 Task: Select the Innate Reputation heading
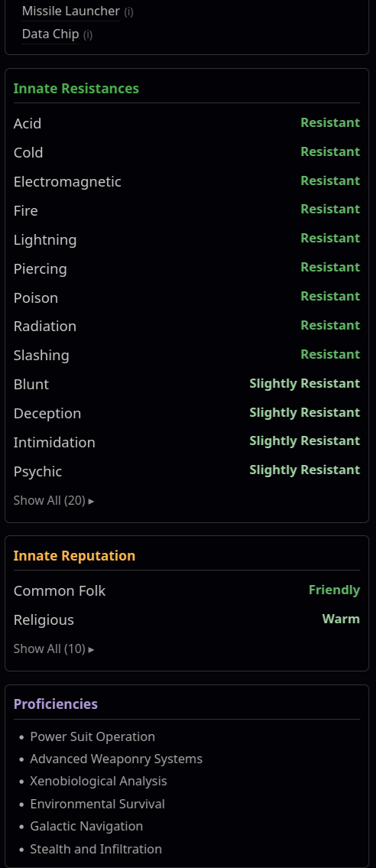[x=74, y=556]
